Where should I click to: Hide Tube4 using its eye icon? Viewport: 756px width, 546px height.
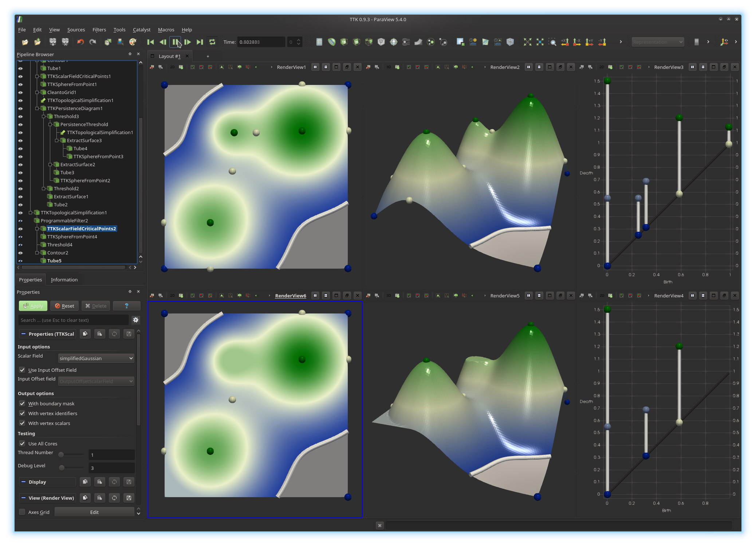click(20, 149)
